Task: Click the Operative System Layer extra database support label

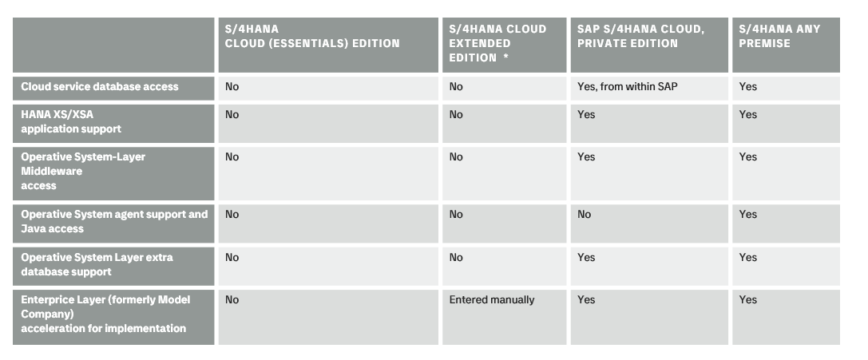Action: click(97, 264)
